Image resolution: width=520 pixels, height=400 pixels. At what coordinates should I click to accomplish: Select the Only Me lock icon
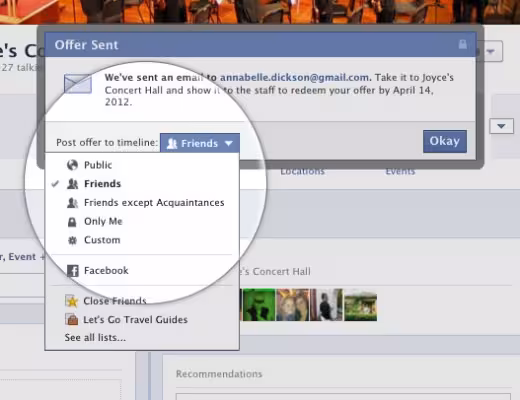(x=72, y=222)
